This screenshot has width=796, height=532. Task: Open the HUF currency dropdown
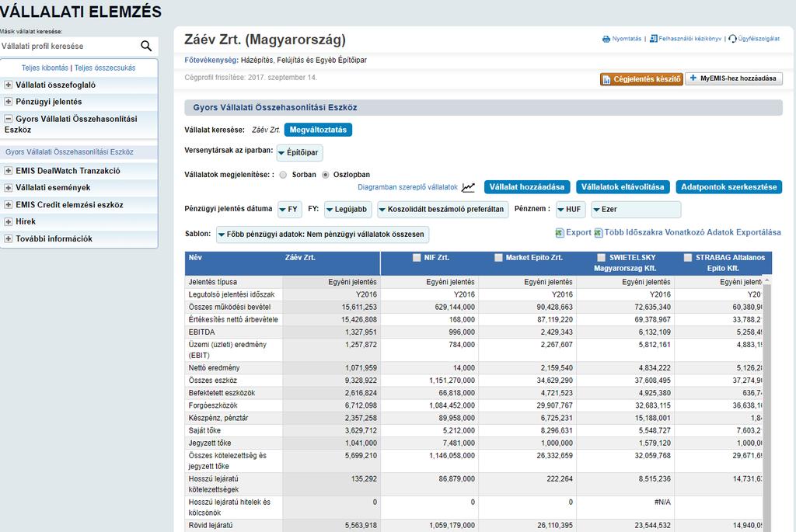[x=571, y=210]
